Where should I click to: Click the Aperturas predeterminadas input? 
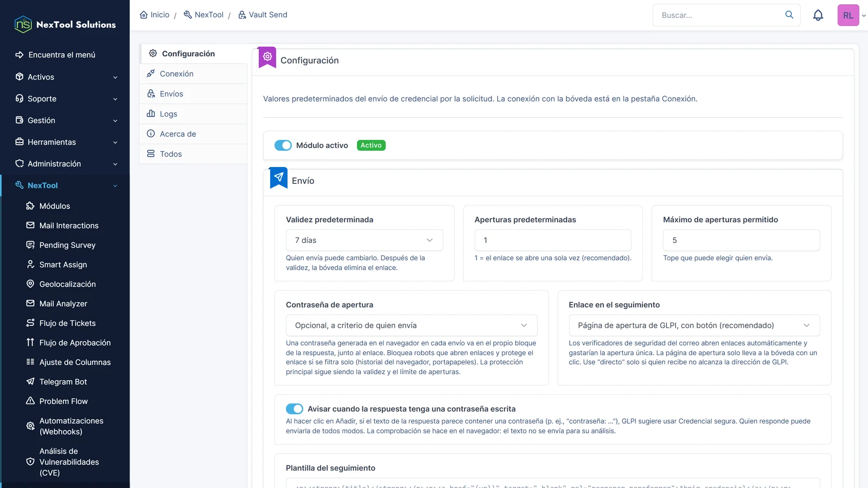point(553,240)
